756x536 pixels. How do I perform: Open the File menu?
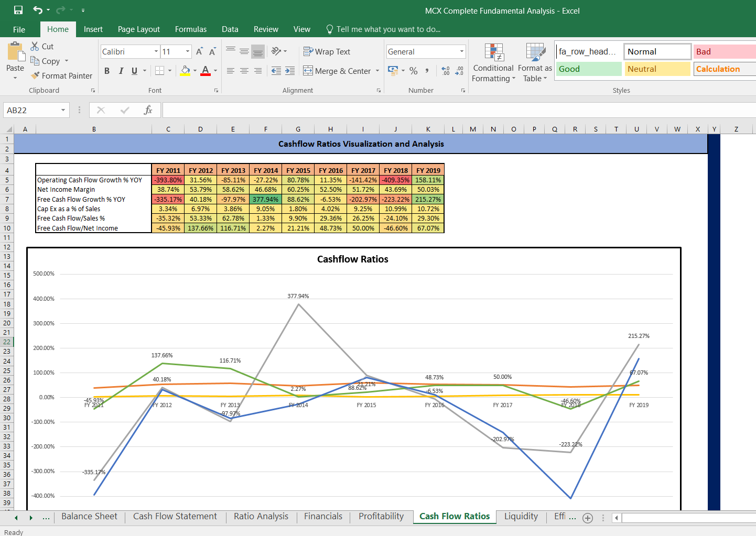19,29
